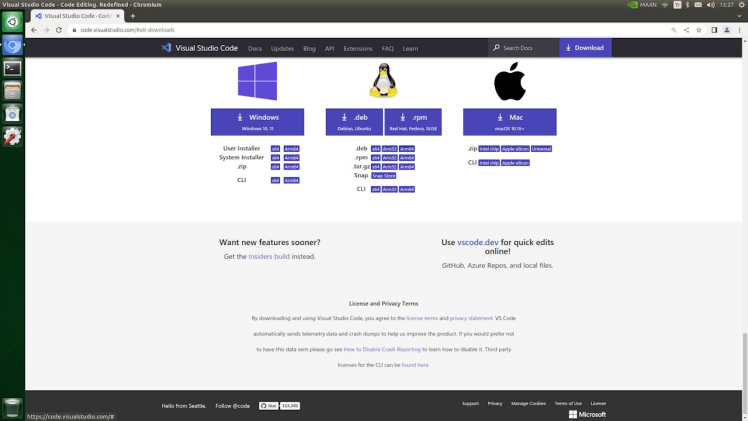Bookmark this page with the star icon
The height and width of the screenshot is (421, 748).
click(x=698, y=30)
